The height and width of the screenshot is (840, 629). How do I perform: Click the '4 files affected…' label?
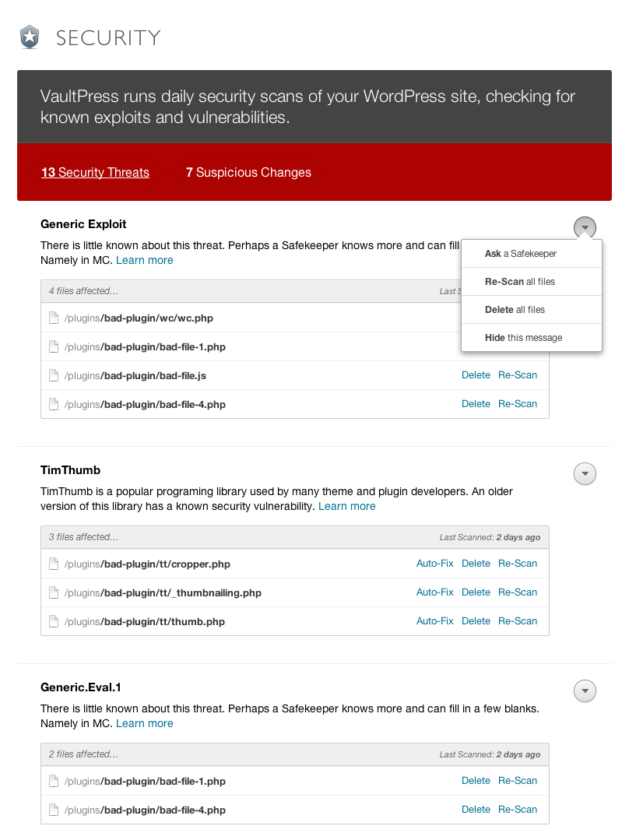coord(83,291)
